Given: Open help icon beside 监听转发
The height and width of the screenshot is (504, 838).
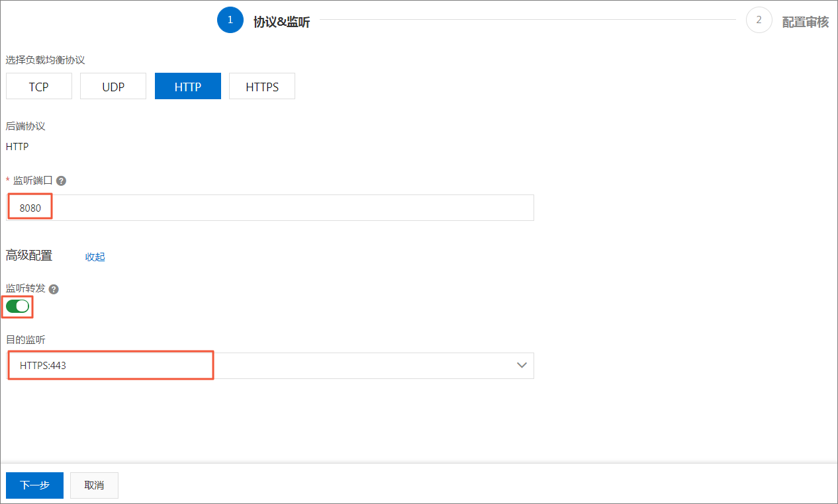Looking at the screenshot, I should (54, 289).
